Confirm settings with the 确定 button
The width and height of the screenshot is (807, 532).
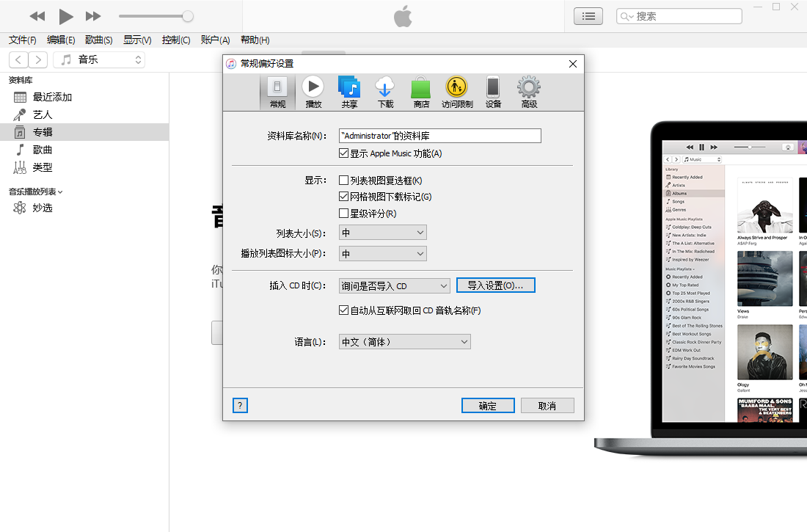point(487,405)
